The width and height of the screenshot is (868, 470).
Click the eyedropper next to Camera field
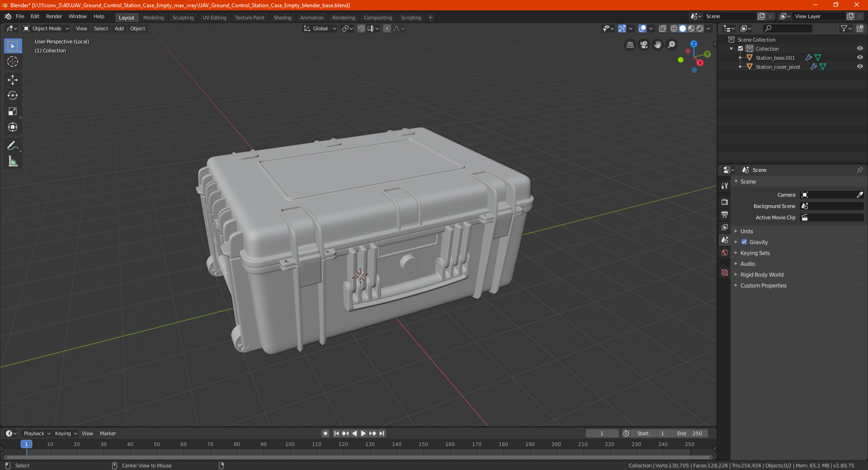pyautogui.click(x=859, y=195)
